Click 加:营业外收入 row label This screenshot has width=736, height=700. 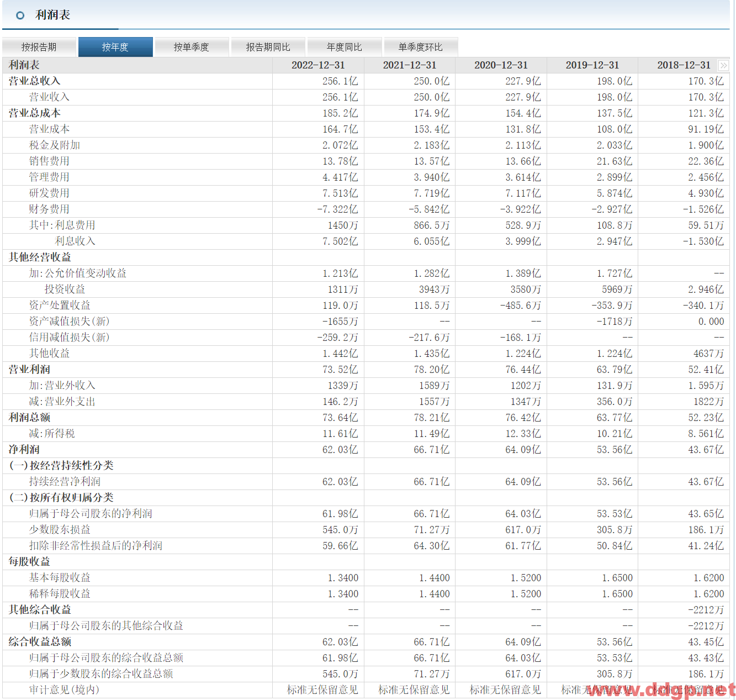click(x=62, y=386)
